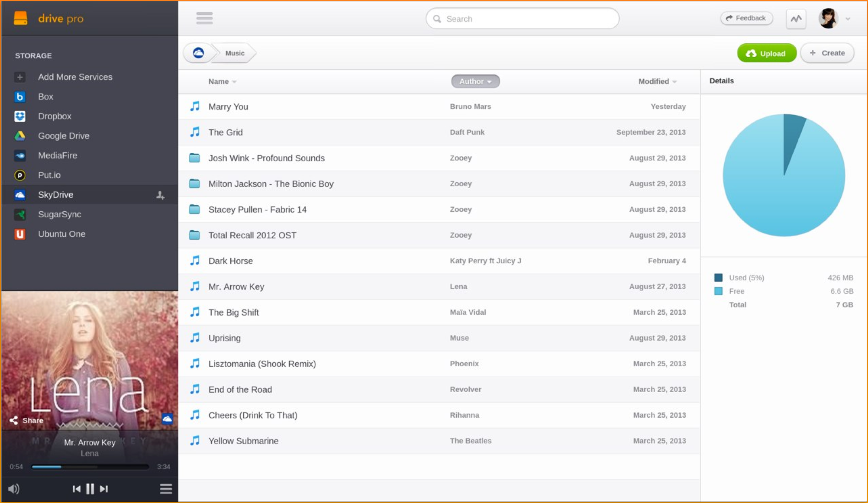Click the Bruno Mars author cell
Image resolution: width=868 pixels, height=503 pixels.
point(470,106)
